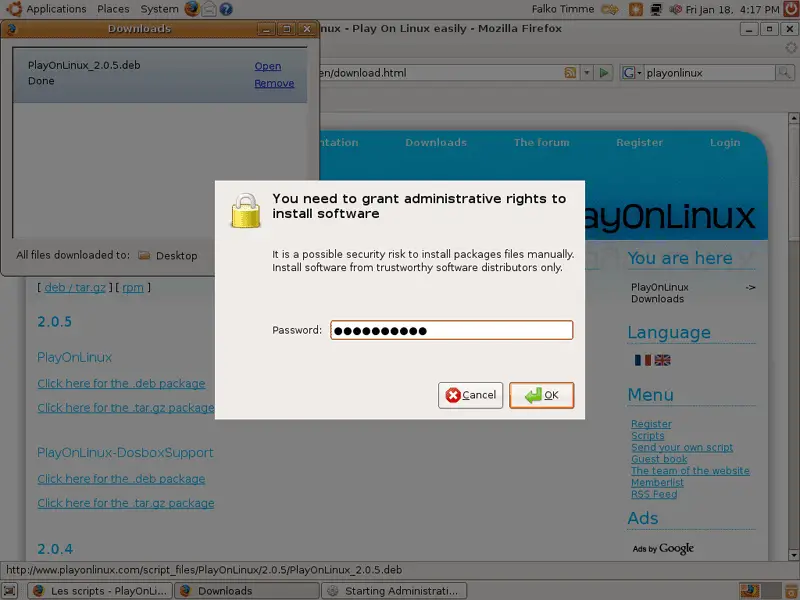
Task: Click the workspace switcher in bottom panel
Action: [760, 591]
